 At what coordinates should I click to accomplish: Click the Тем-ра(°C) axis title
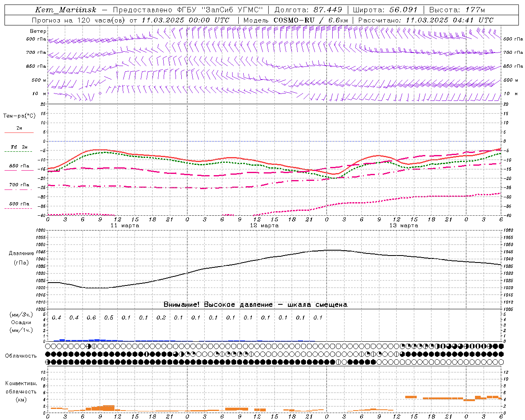[19, 116]
